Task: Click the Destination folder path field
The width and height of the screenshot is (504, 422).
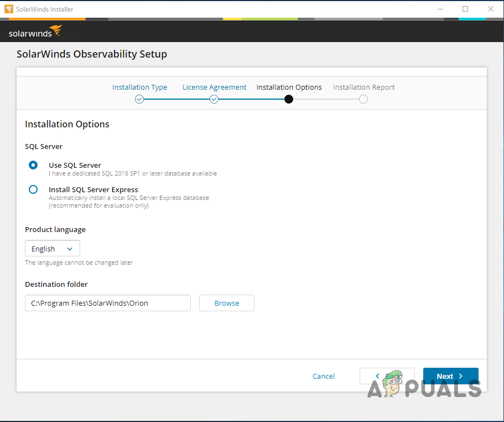Action: 108,303
